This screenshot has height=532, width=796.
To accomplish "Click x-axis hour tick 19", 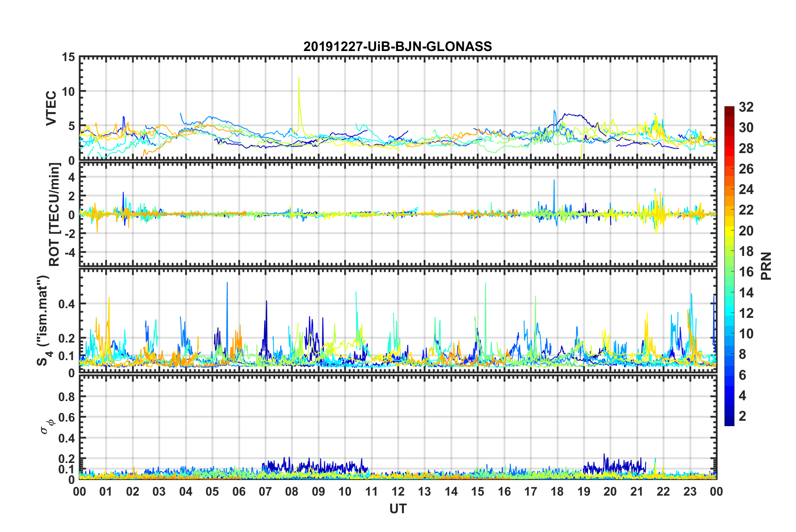I will coord(584,491).
